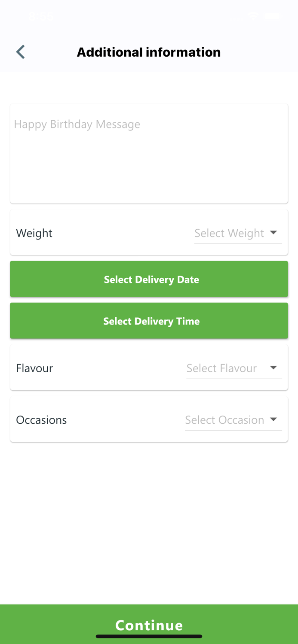Open the Select Occasion combo box text
The height and width of the screenshot is (644, 298).
coord(224,420)
